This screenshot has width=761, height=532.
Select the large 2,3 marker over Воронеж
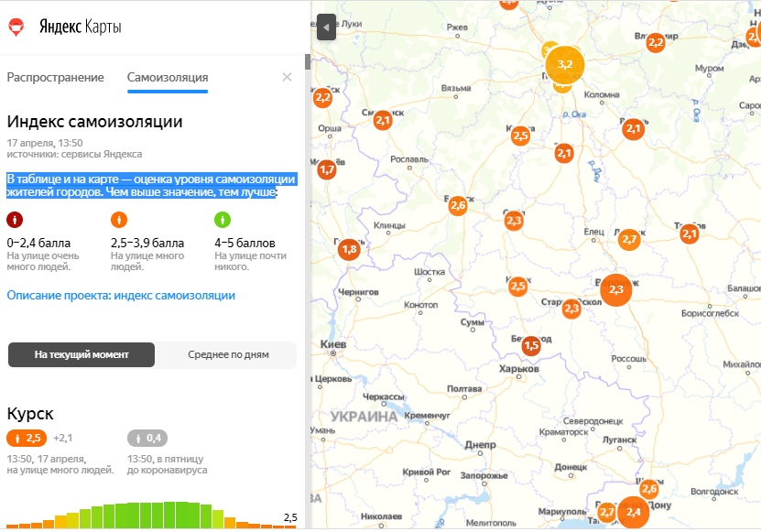pos(616,289)
